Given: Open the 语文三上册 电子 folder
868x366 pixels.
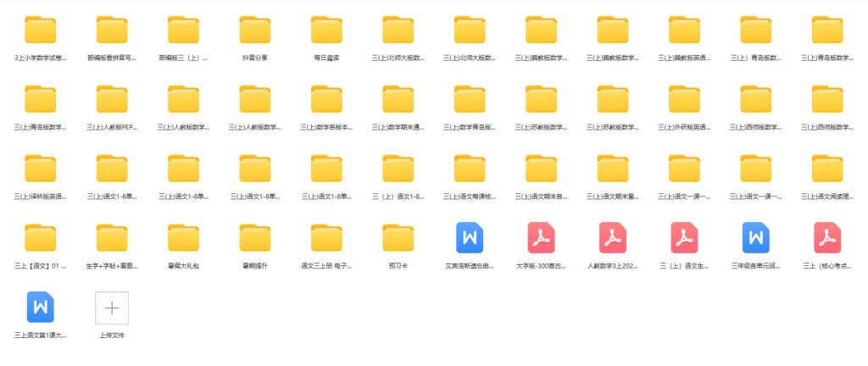Looking at the screenshot, I should (x=326, y=238).
